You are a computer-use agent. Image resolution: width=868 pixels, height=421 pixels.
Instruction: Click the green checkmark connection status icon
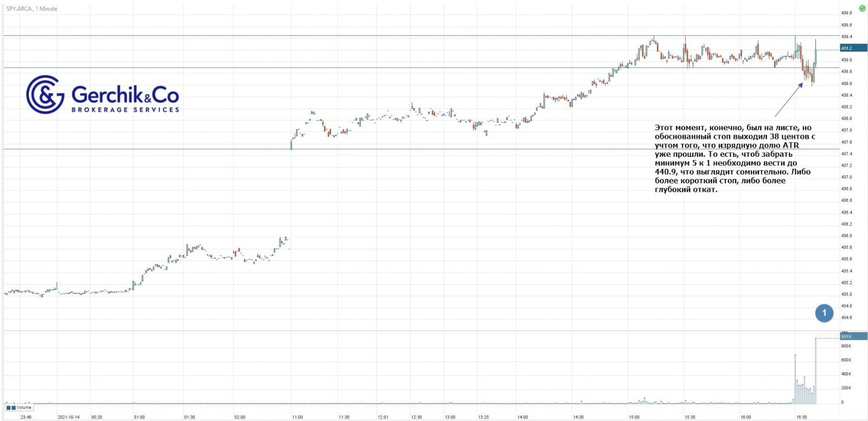point(862,9)
